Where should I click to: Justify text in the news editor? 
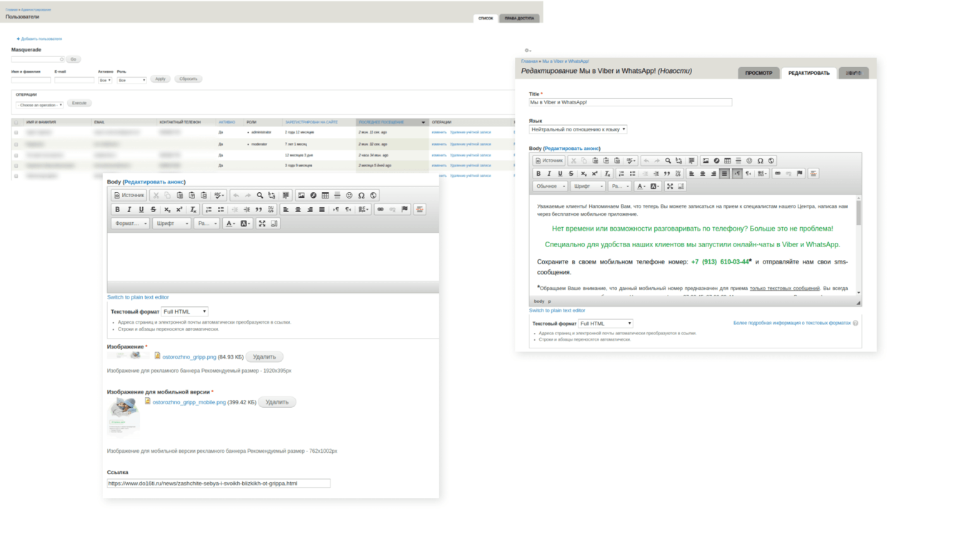click(x=724, y=174)
